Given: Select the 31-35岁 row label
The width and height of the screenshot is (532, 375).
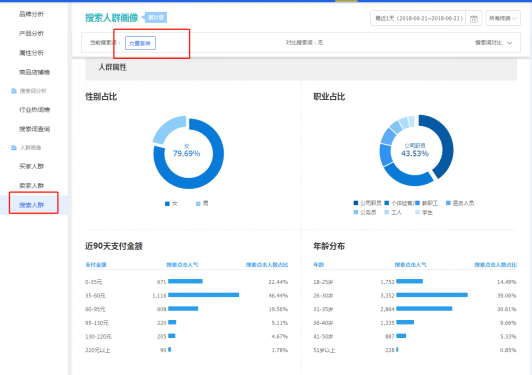Looking at the screenshot, I should (x=323, y=309).
